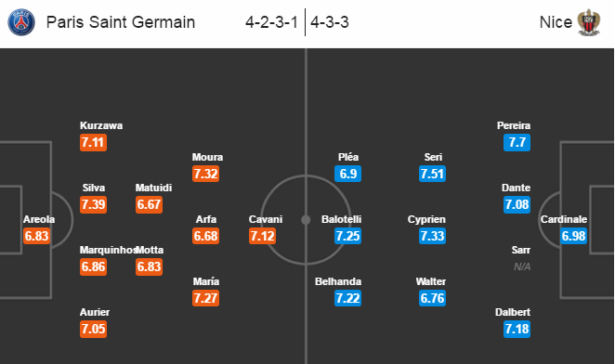Open Belhanda's 7.22 rating badge
The height and width of the screenshot is (364, 615).
tap(347, 298)
